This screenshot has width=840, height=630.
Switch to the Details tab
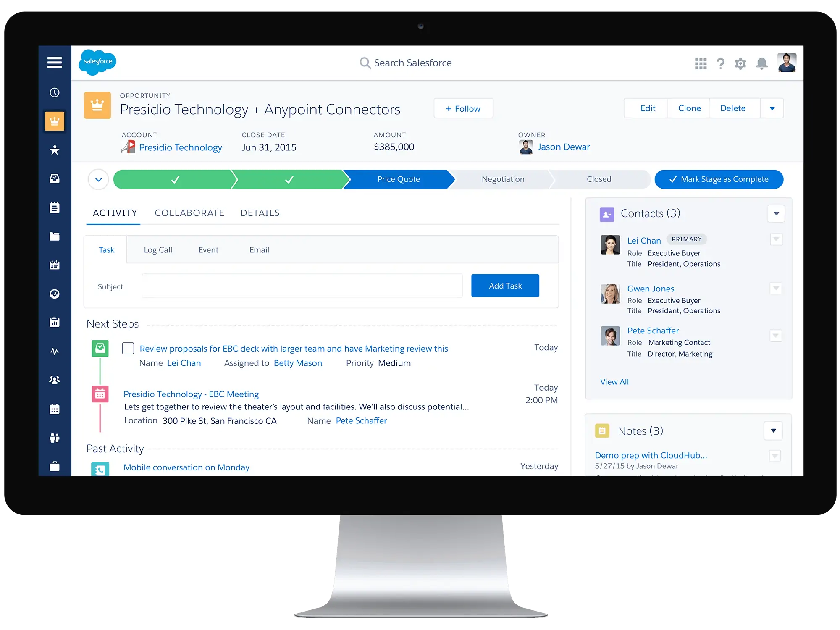260,213
